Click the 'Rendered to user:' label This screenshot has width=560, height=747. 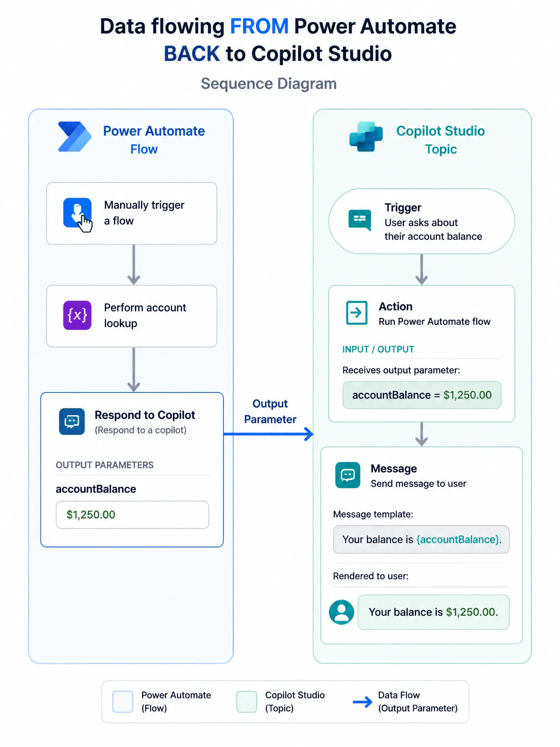click(371, 576)
